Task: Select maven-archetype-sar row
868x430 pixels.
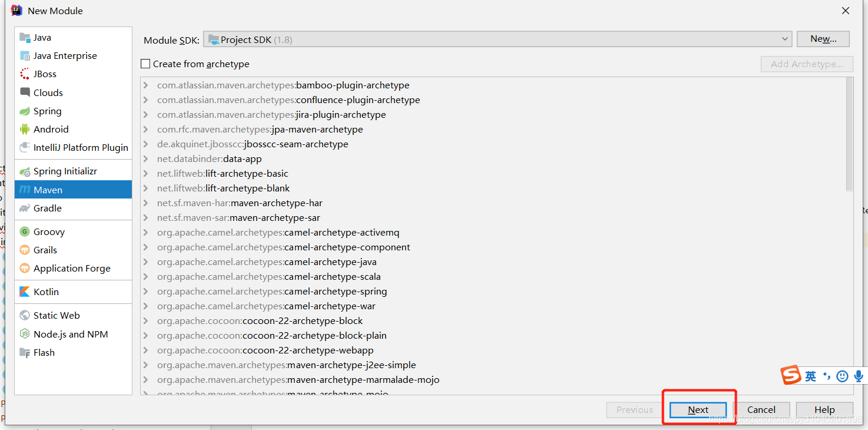Action: coord(493,218)
